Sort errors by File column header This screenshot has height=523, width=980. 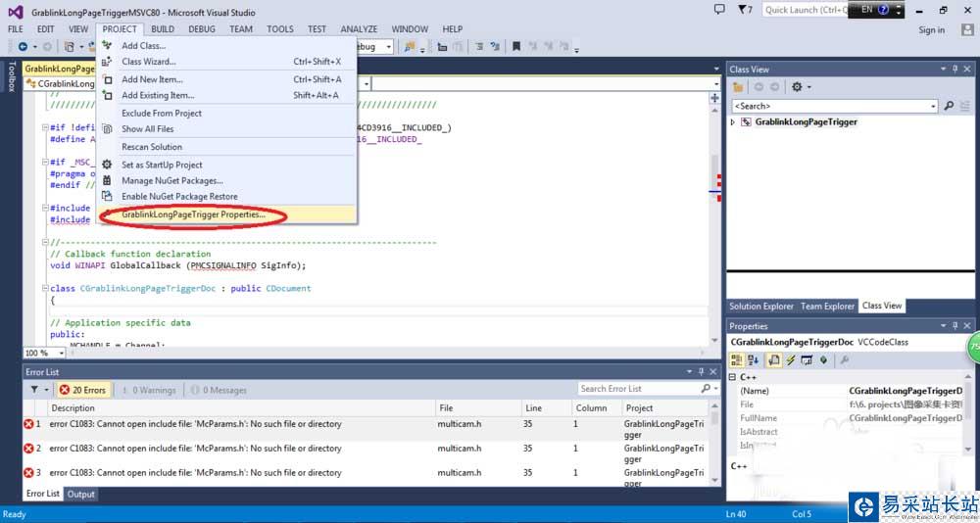tap(477, 408)
